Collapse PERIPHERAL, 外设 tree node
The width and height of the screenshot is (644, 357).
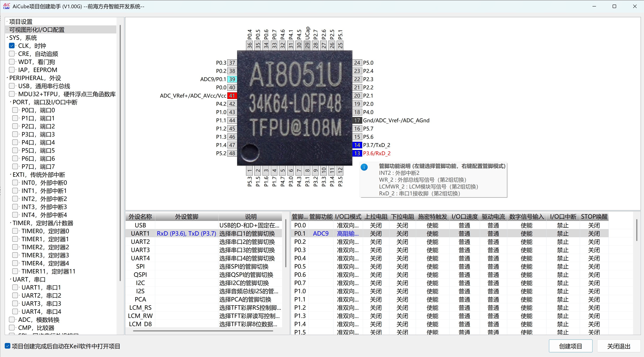7,78
